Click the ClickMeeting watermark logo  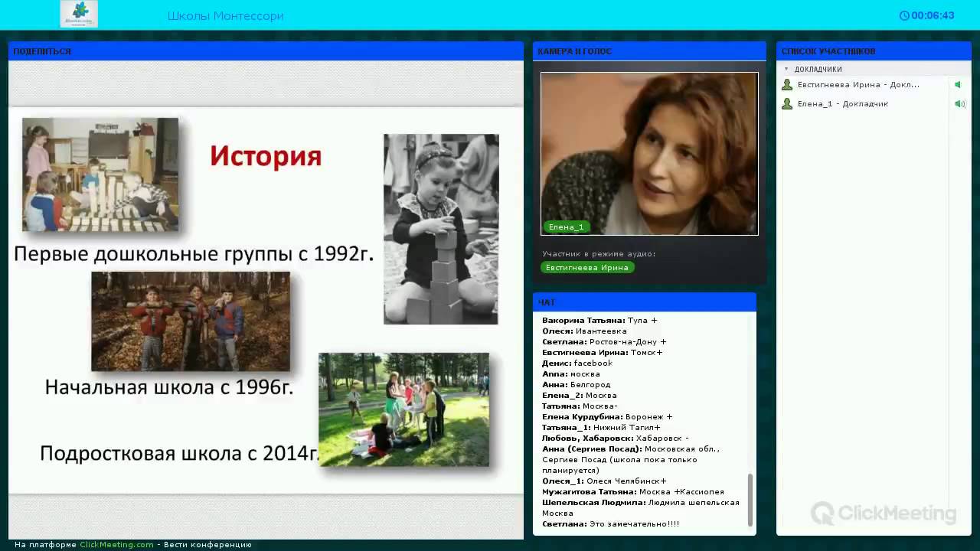tap(884, 513)
